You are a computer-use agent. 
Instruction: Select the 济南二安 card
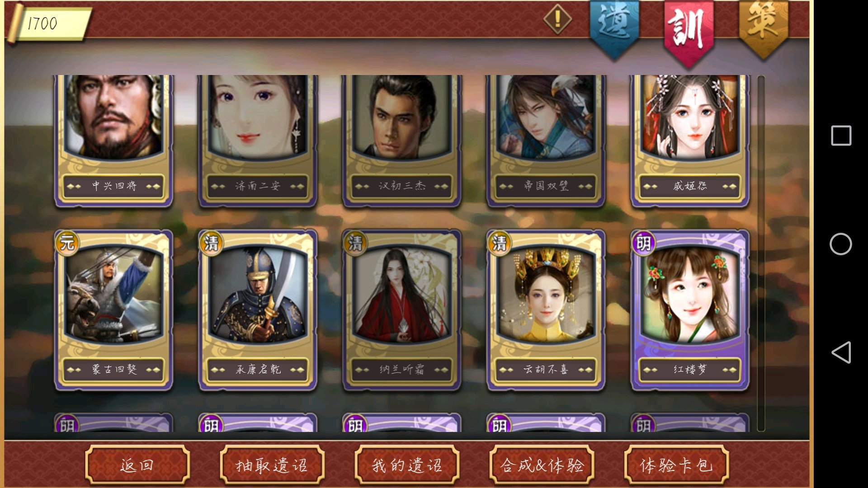(258, 141)
